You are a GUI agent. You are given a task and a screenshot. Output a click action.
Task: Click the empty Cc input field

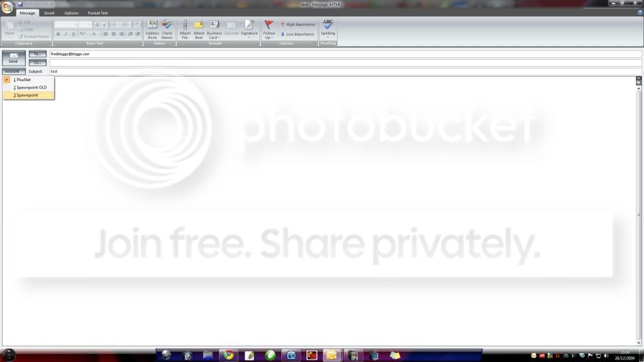345,63
